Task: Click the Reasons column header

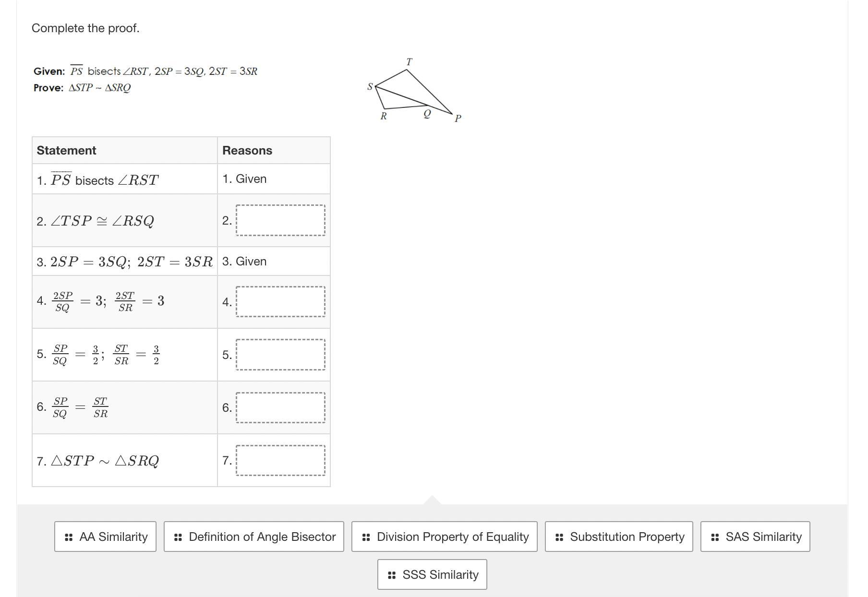Action: click(247, 150)
